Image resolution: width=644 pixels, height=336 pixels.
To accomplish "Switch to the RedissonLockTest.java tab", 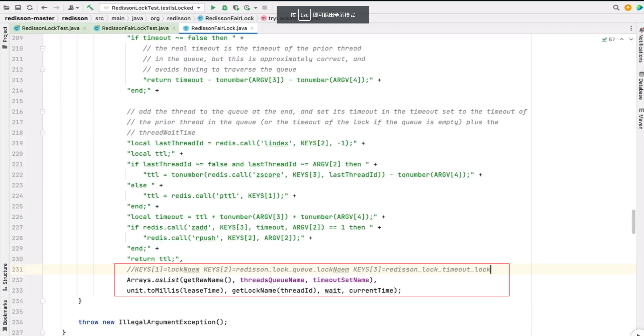I will (50, 28).
